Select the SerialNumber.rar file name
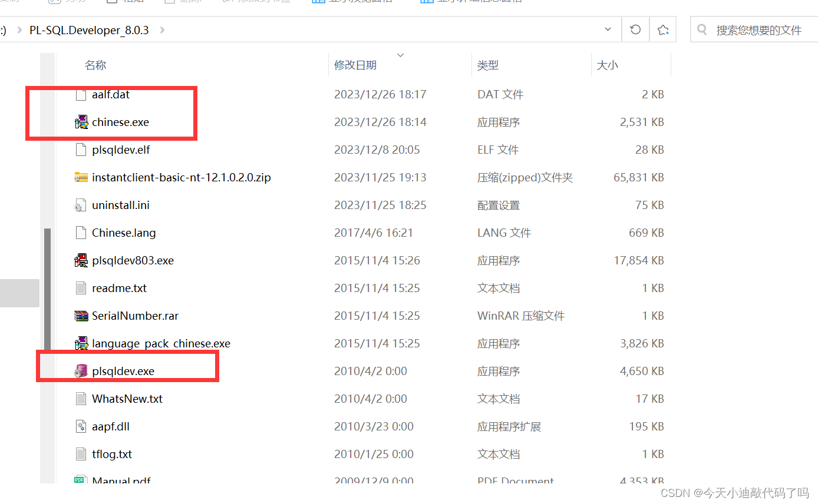Viewport: 818px width, 504px height. click(135, 316)
